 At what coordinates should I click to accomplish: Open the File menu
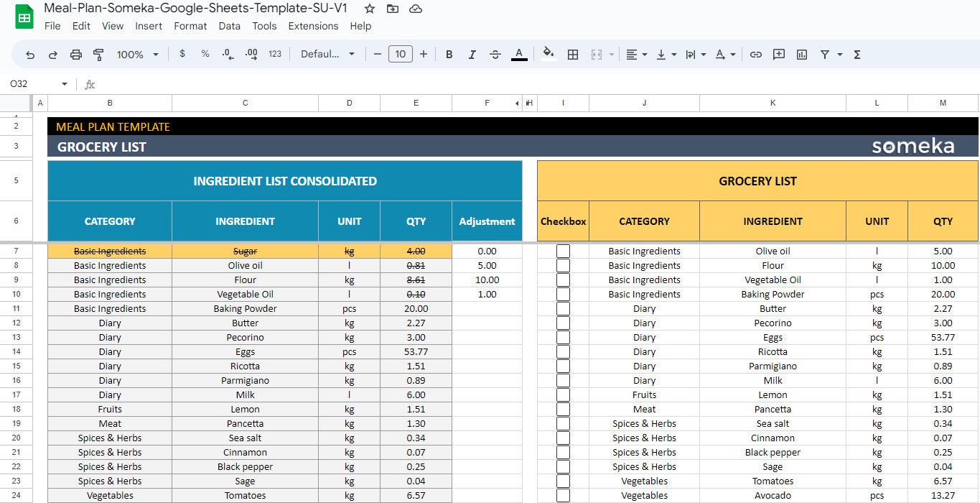click(x=52, y=26)
